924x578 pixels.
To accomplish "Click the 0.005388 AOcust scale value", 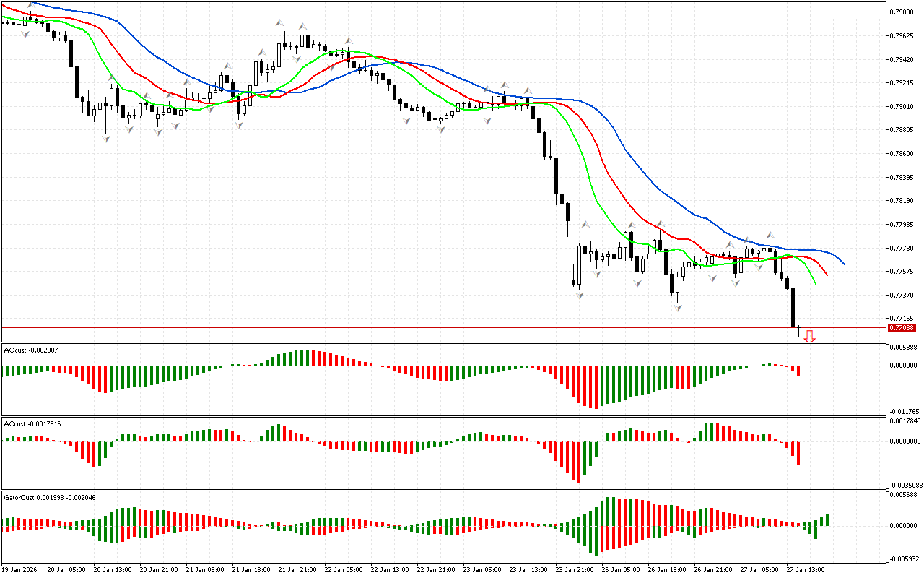I will point(905,348).
